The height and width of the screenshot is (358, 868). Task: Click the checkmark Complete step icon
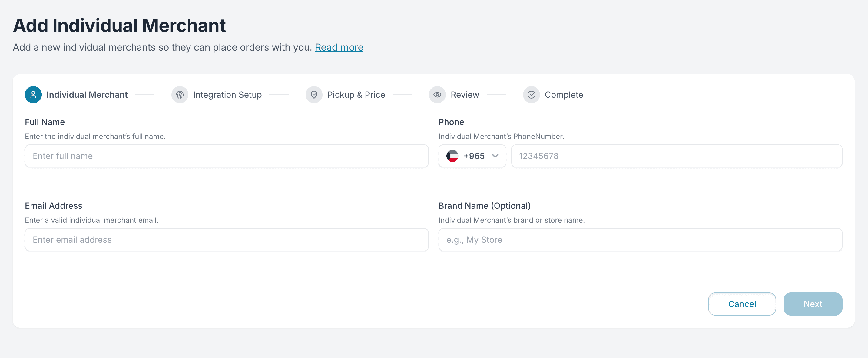(x=531, y=95)
